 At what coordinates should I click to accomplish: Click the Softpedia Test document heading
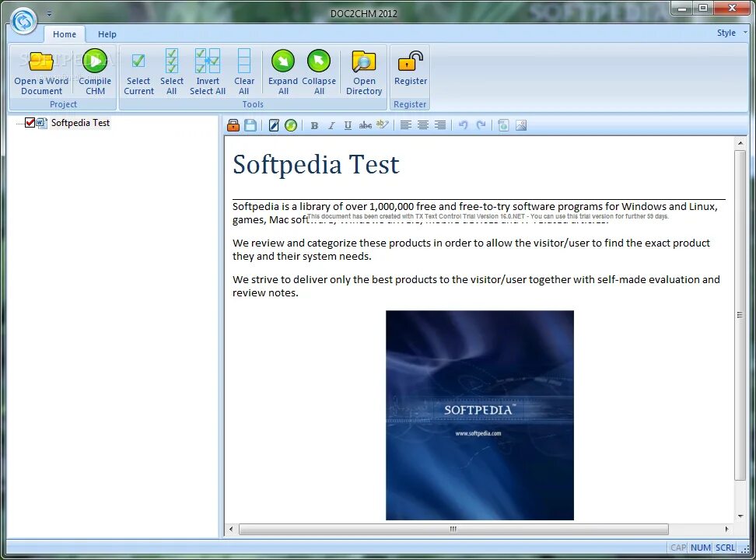[316, 165]
